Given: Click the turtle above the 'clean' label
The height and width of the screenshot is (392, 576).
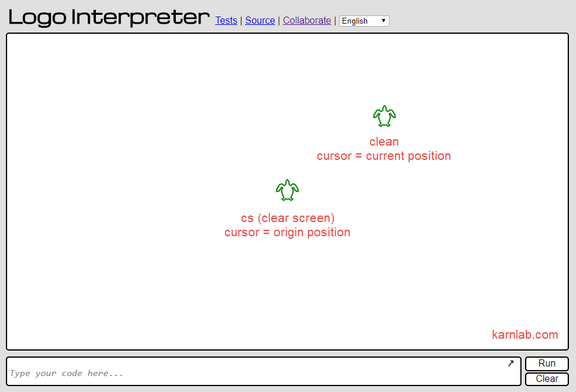Looking at the screenshot, I should click(x=384, y=116).
